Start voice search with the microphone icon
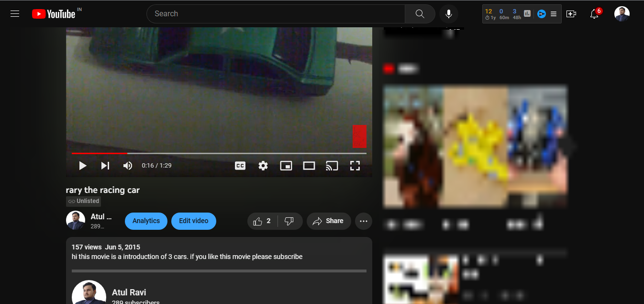644x304 pixels. [448, 14]
